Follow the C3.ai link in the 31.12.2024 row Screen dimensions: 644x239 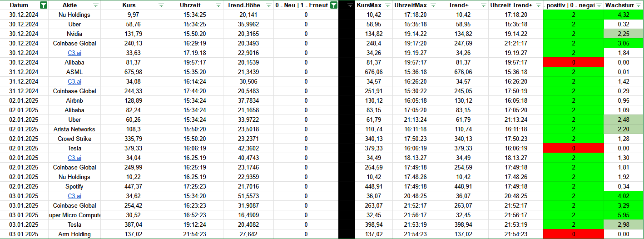pyautogui.click(x=74, y=81)
